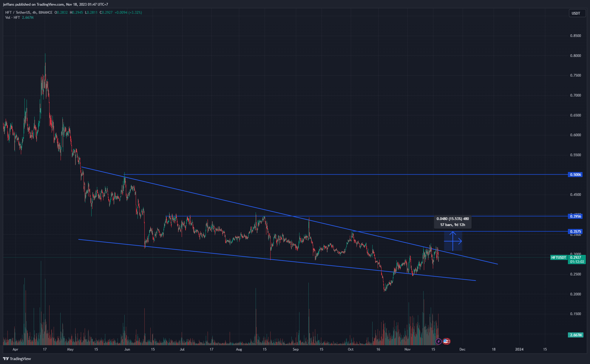Image resolution: width=590 pixels, height=364 pixels.
Task: Click the 0.8000 price axis label
Action: pyautogui.click(x=575, y=56)
